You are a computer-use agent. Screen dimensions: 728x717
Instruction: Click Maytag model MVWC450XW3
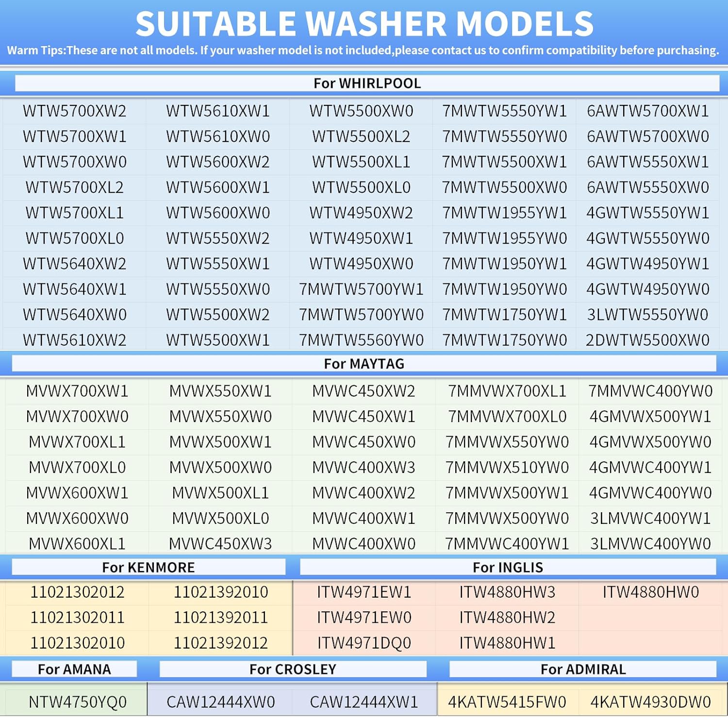click(x=220, y=544)
